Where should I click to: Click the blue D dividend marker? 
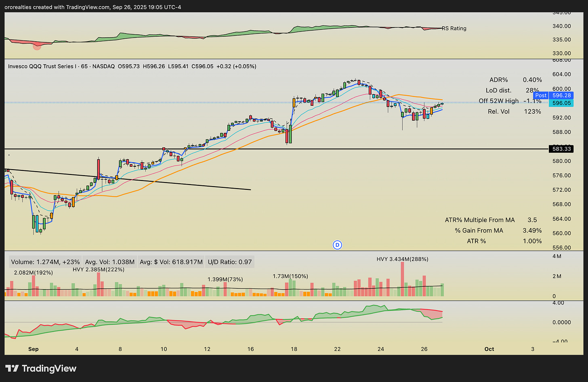click(337, 245)
